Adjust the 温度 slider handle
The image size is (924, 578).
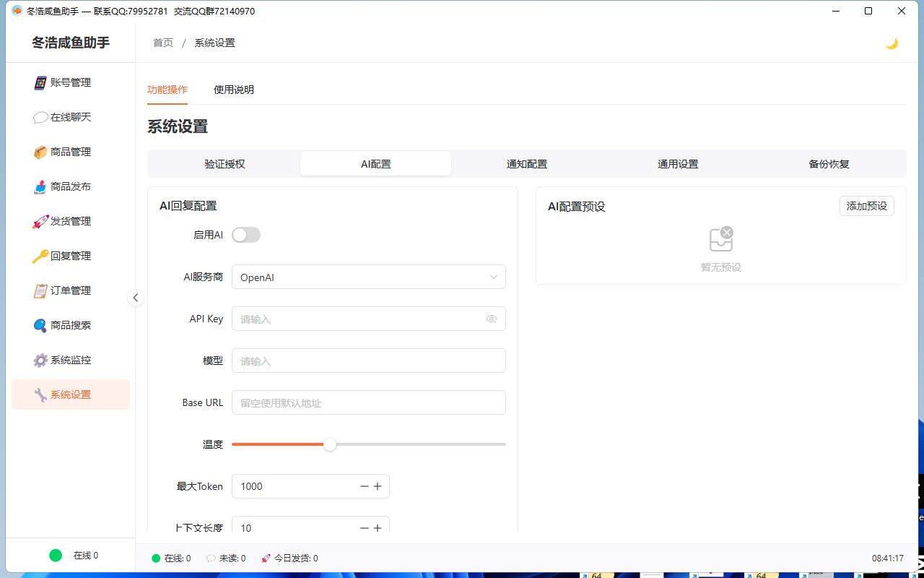330,444
